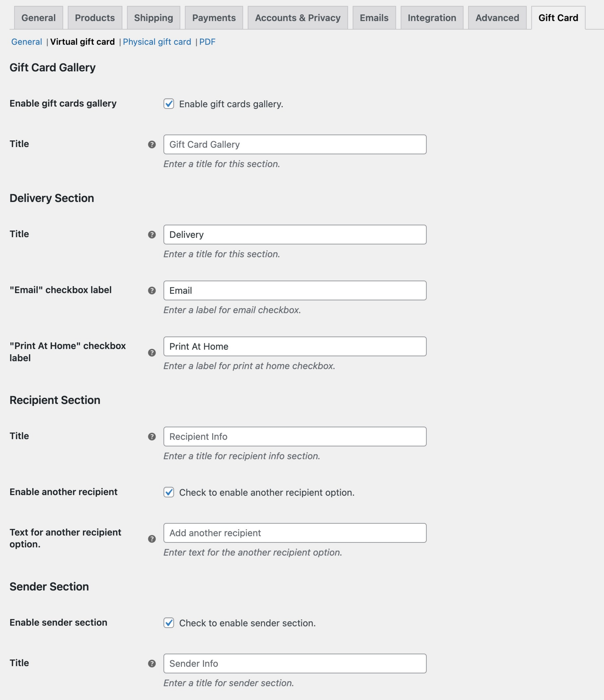Switch to the Payments tab
The height and width of the screenshot is (700, 604).
(214, 18)
